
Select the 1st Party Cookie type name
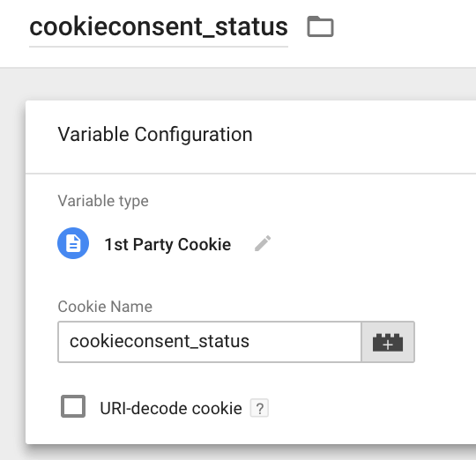point(167,244)
